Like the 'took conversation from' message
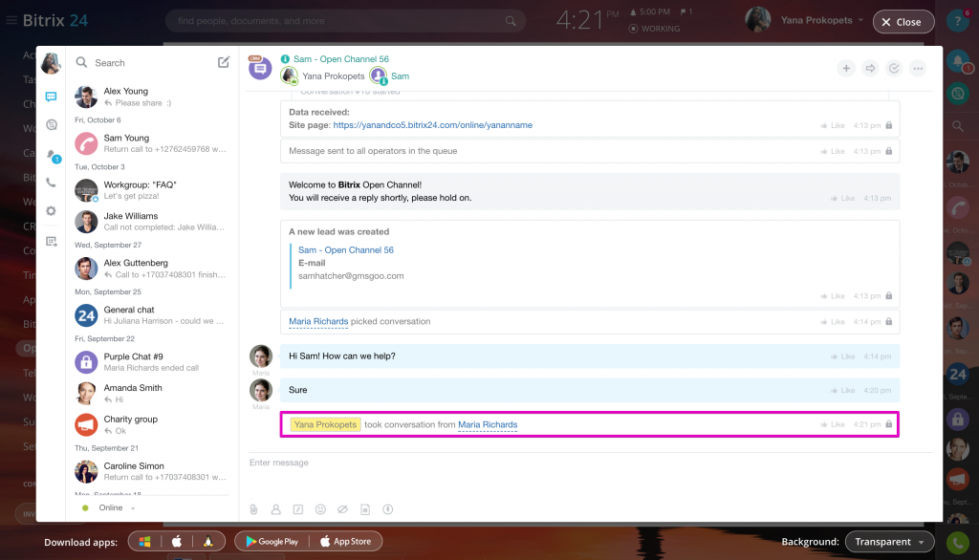This screenshot has width=979, height=560. coord(833,424)
